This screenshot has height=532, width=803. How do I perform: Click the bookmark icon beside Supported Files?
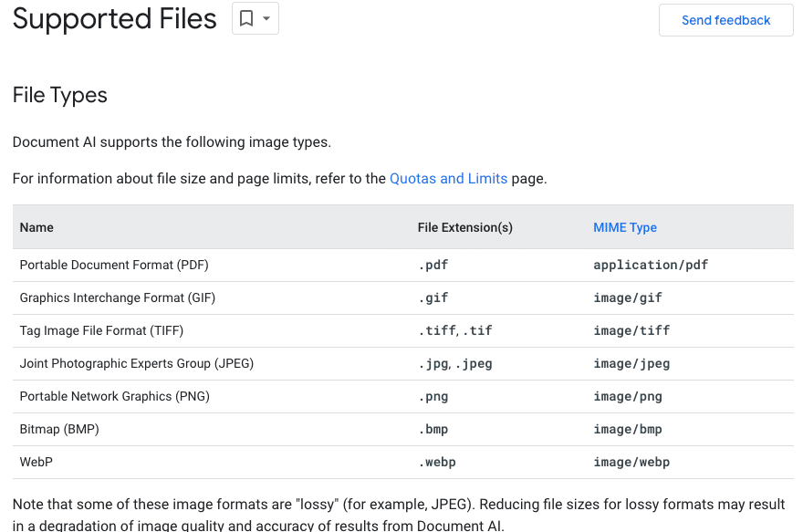(x=246, y=18)
